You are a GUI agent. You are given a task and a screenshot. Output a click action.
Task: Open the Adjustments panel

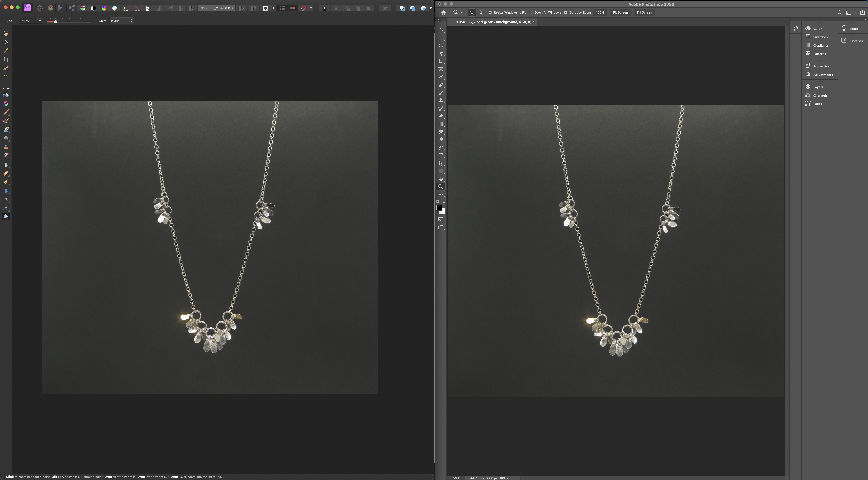click(819, 74)
